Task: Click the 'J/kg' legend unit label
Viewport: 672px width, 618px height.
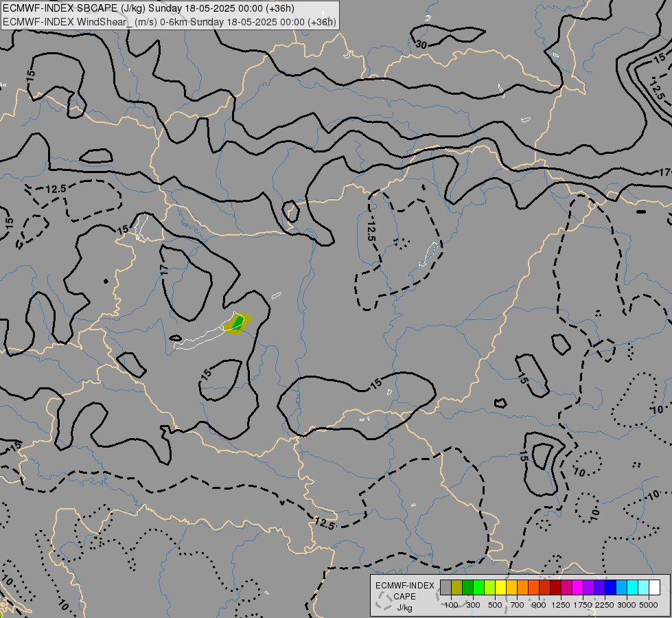Action: coord(404,608)
